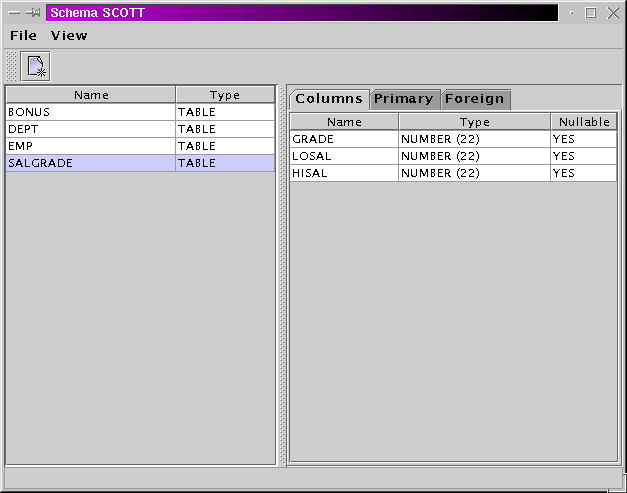This screenshot has height=493, width=627.
Task: Open the File menu
Action: (x=23, y=35)
